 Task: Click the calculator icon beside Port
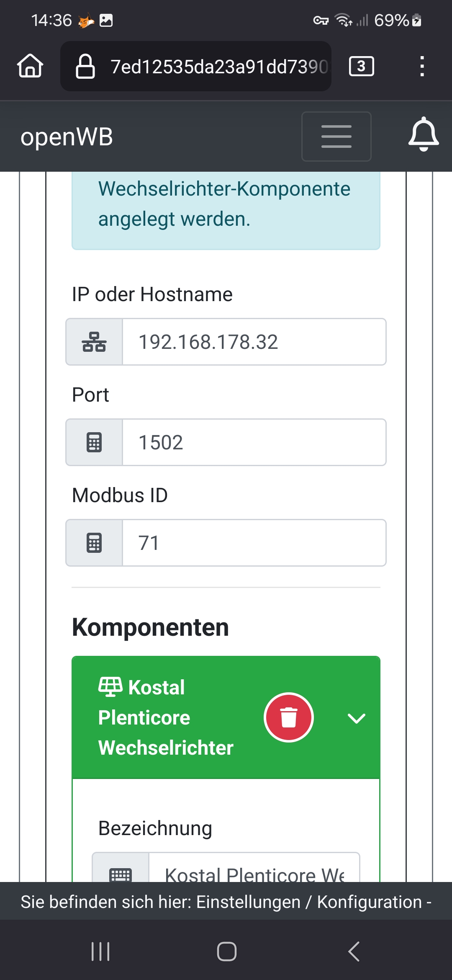[94, 442]
